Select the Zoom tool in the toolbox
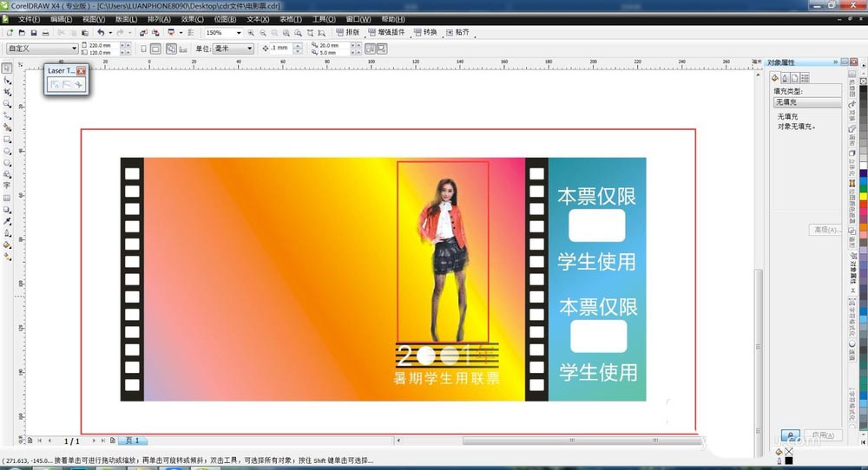 [7, 103]
